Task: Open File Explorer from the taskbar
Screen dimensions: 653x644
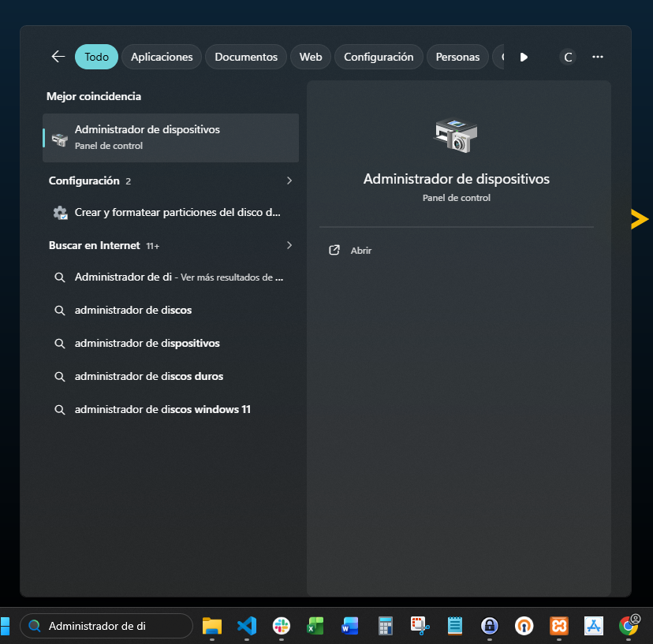Action: click(x=211, y=626)
